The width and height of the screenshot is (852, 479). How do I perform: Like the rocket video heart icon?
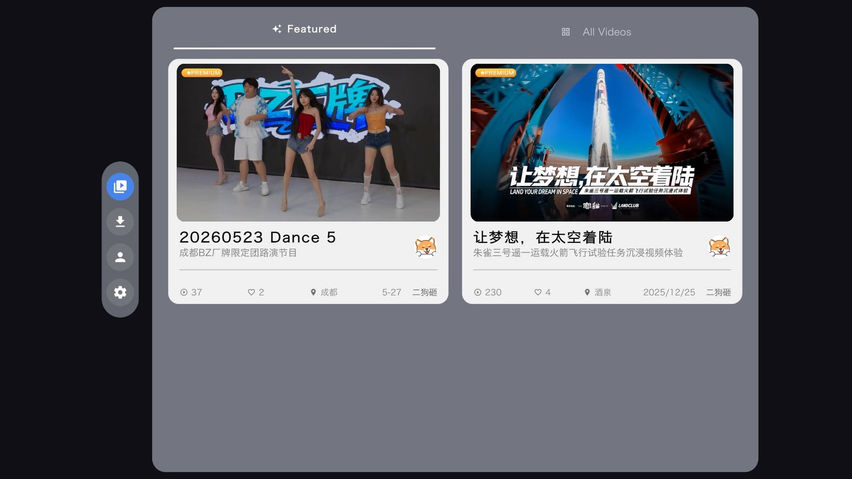click(538, 292)
